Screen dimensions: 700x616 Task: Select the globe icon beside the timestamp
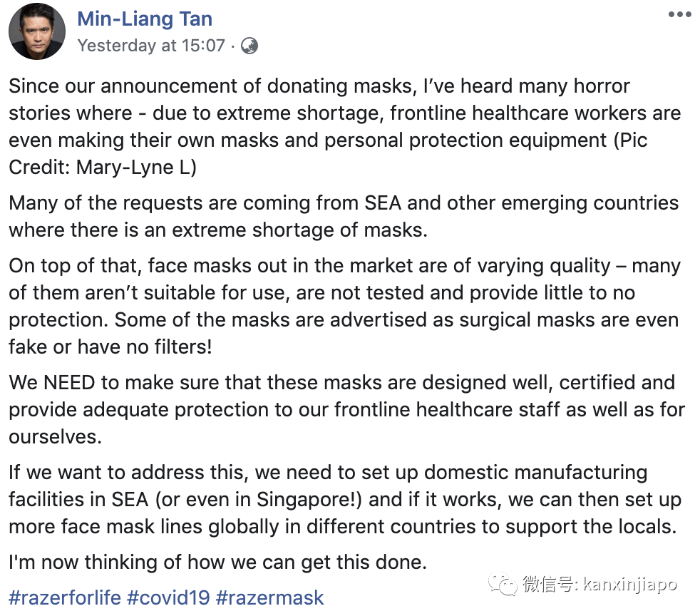tap(248, 44)
